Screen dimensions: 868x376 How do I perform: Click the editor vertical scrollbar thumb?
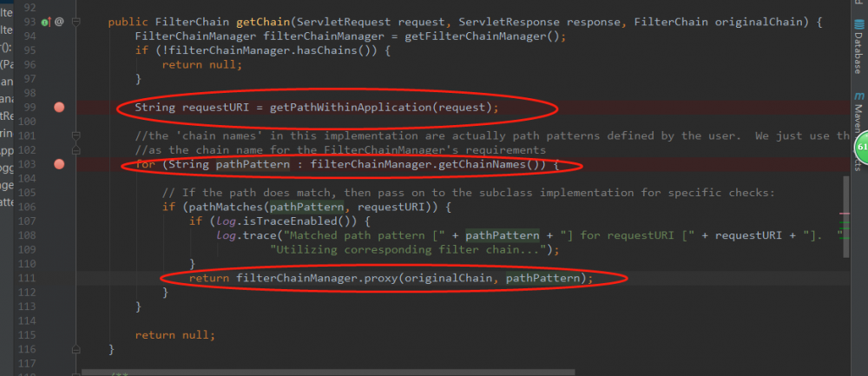pyautogui.click(x=845, y=217)
